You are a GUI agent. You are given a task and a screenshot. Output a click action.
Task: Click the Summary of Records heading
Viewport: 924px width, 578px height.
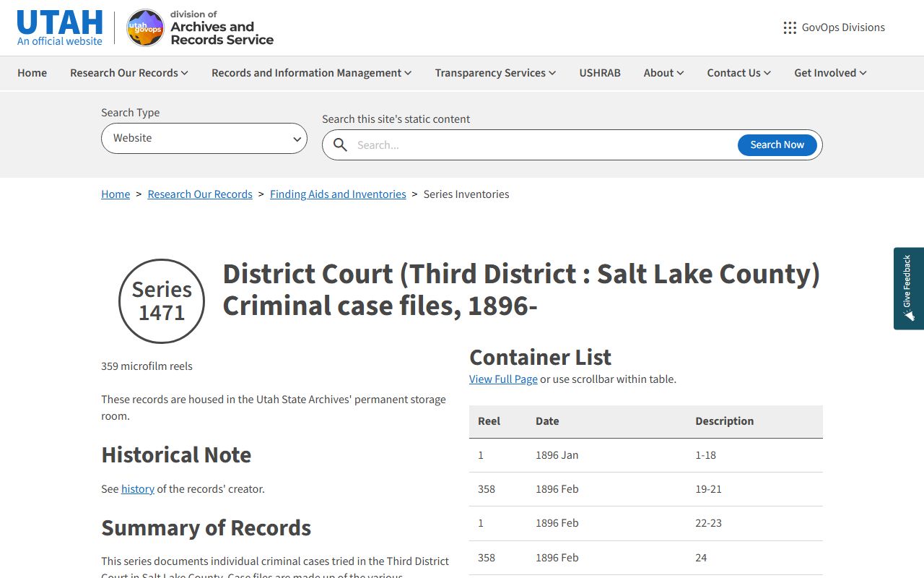[206, 528]
